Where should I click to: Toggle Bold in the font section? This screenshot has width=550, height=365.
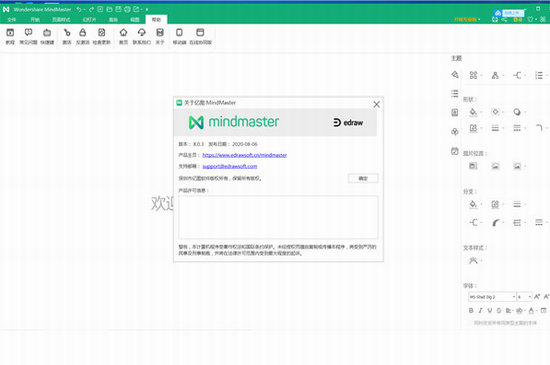coord(471,310)
